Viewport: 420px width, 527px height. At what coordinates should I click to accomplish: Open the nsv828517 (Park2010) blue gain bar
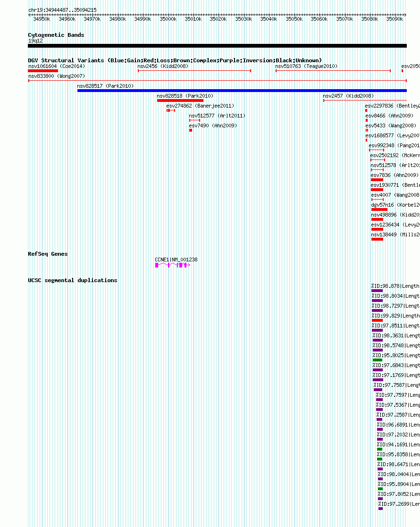click(242, 91)
